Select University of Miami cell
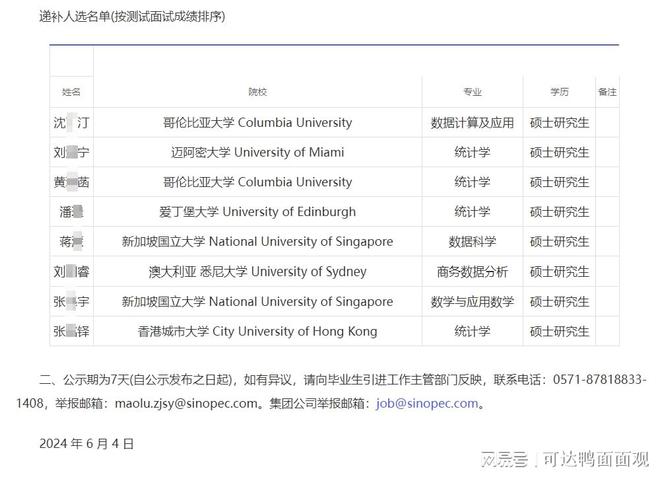Image resolution: width=660 pixels, height=477 pixels. (x=258, y=152)
